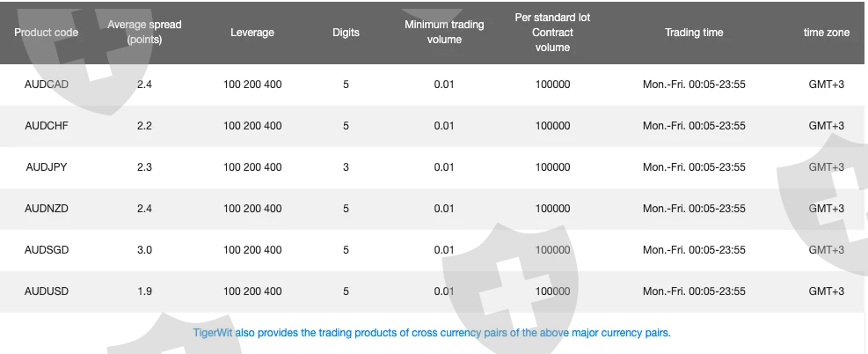Image resolution: width=868 pixels, height=354 pixels.
Task: Click the Product code column header
Action: pos(46,32)
